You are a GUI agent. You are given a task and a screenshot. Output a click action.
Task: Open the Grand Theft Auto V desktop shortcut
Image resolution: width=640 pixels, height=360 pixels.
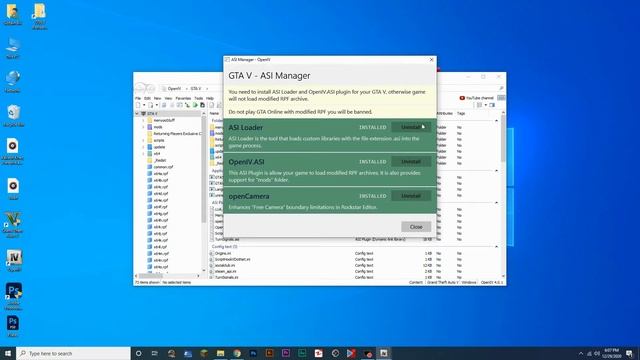pos(13,224)
